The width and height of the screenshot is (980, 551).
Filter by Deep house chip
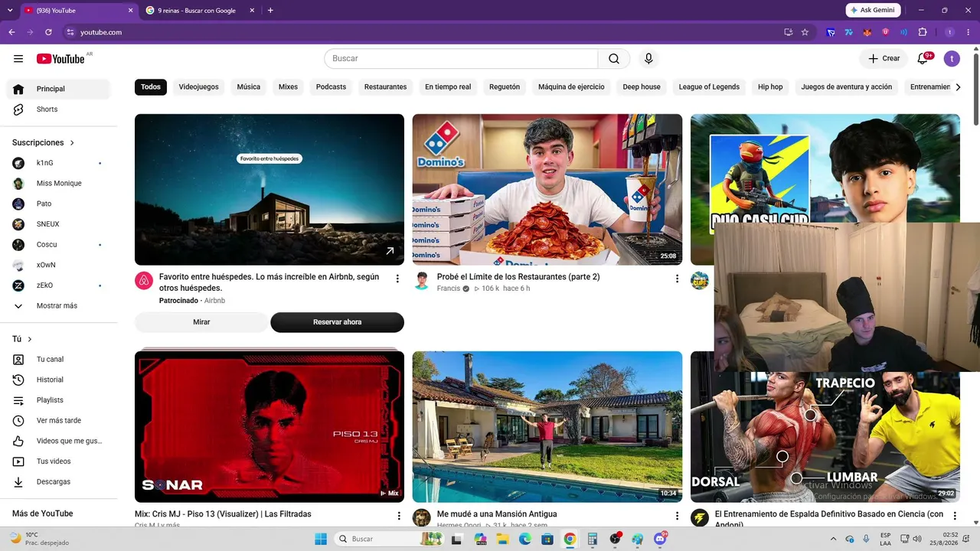click(642, 87)
